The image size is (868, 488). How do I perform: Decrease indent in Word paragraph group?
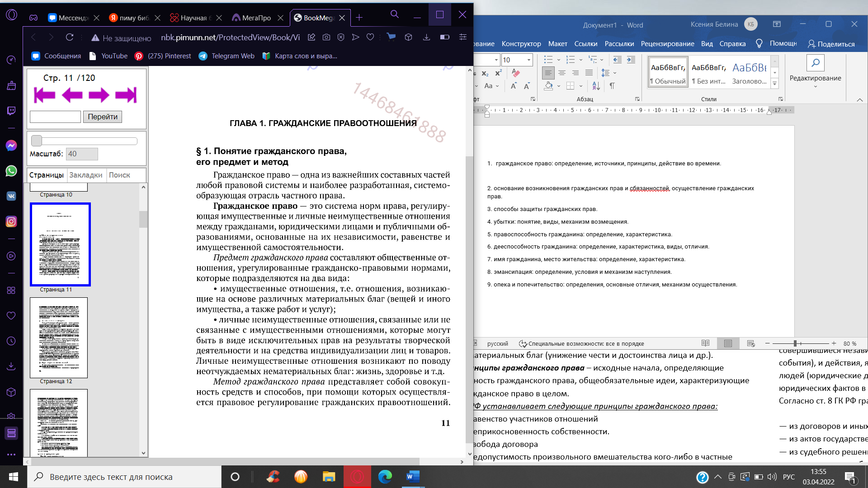pyautogui.click(x=618, y=60)
